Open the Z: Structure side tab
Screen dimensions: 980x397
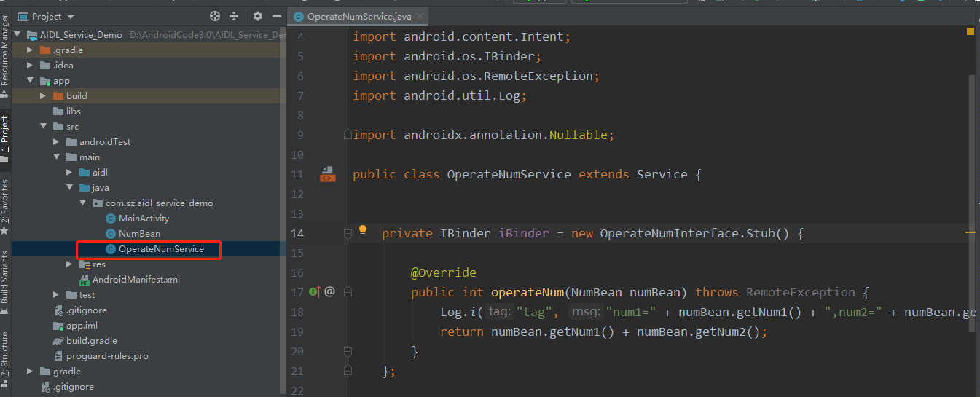5,358
